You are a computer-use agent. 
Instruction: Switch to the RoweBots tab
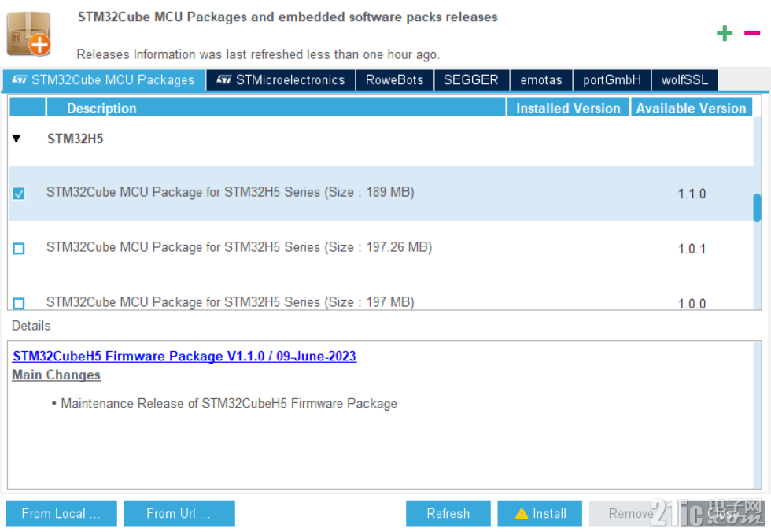[394, 79]
